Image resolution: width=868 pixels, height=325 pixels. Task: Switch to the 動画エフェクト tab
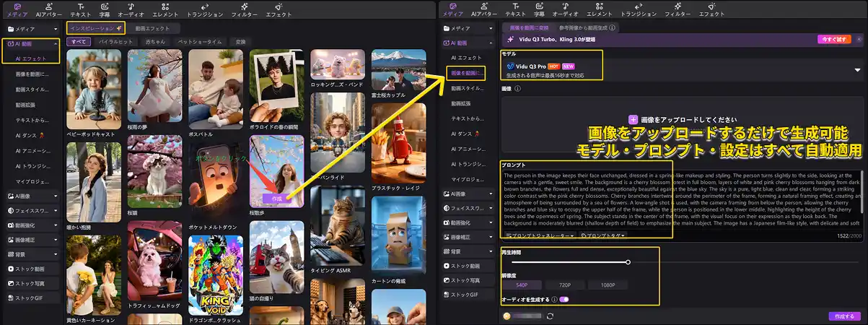(x=152, y=28)
